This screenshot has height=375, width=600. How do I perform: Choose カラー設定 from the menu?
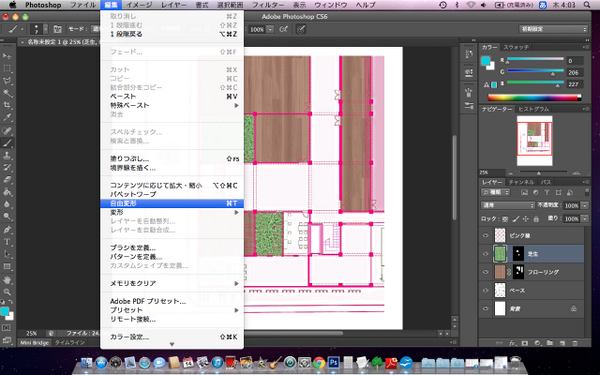172,337
